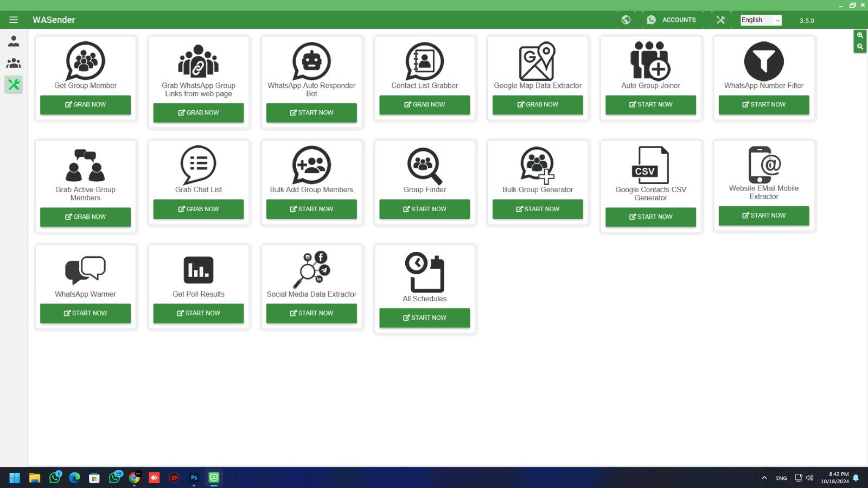Click the WhatsApp Warmer chat bubbles icon

(86, 270)
